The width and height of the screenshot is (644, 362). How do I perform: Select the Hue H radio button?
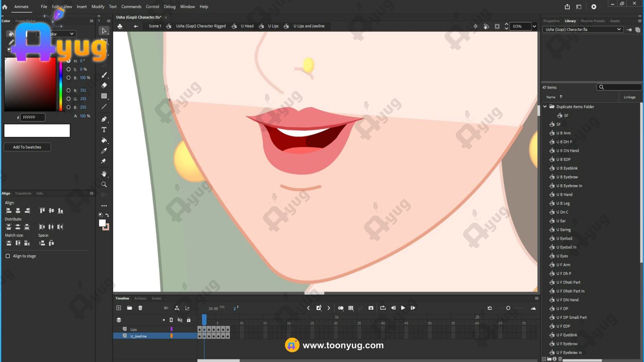68,61
